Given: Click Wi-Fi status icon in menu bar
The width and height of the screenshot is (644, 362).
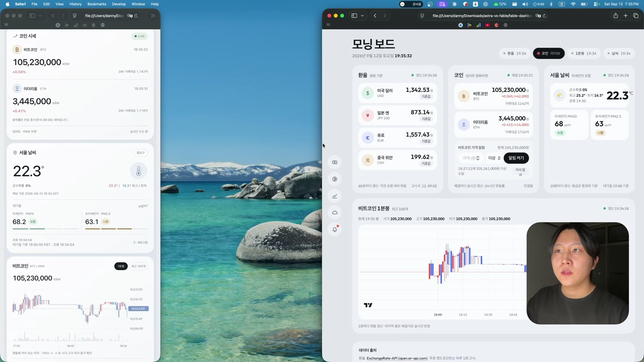Looking at the screenshot, I should click(x=573, y=4).
